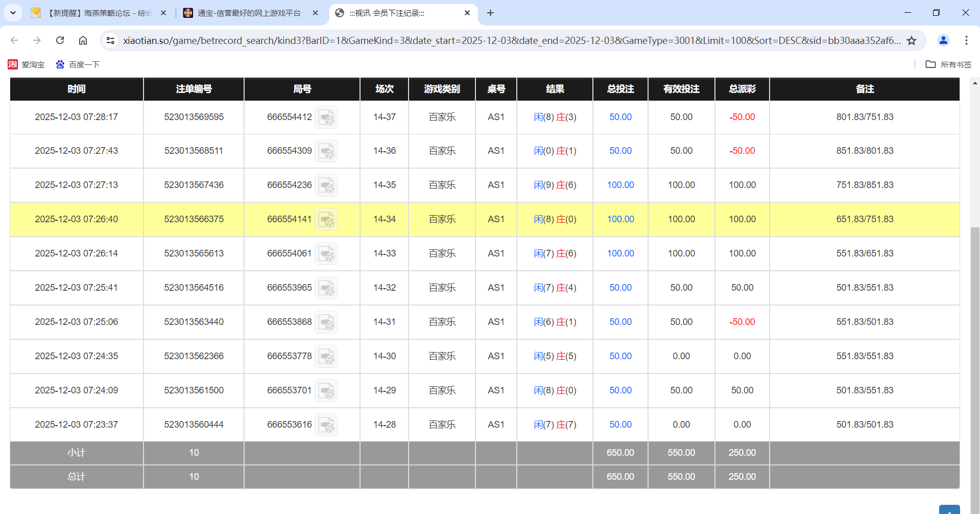Viewport: 980px width, 514px height.
Task: Go to browser home page
Action: 83,40
